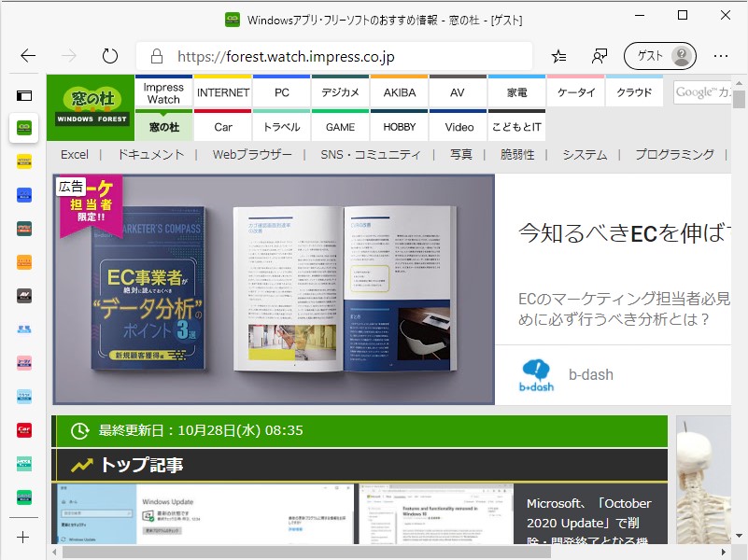Switch to the PC tab on the site navigation

281,91
